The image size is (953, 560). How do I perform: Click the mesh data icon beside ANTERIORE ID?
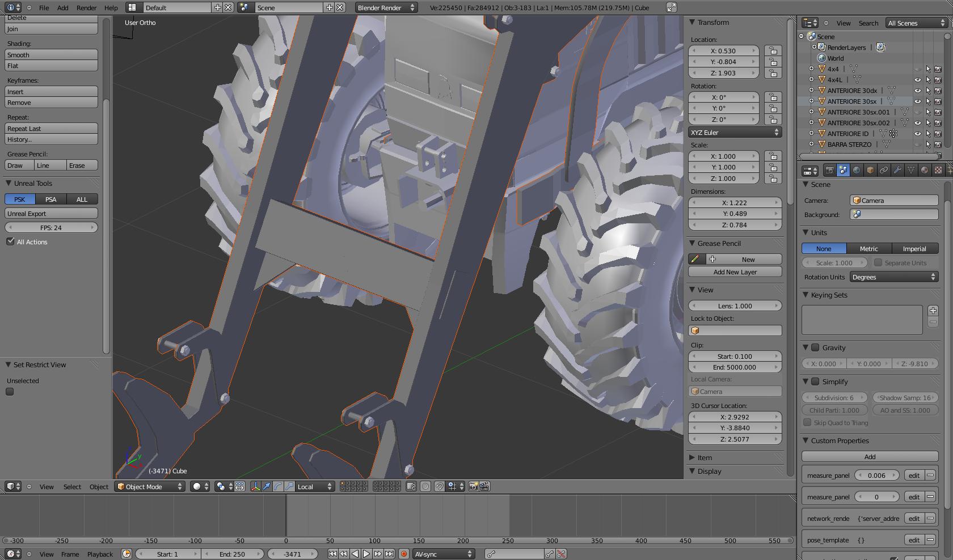(x=883, y=134)
